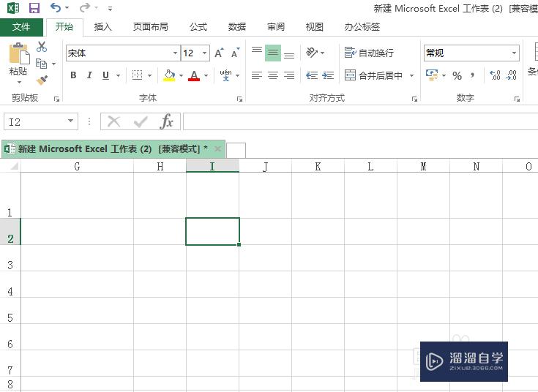Image resolution: width=538 pixels, height=392 pixels.
Task: Expand the font color dropdown arrow
Action: click(x=206, y=75)
